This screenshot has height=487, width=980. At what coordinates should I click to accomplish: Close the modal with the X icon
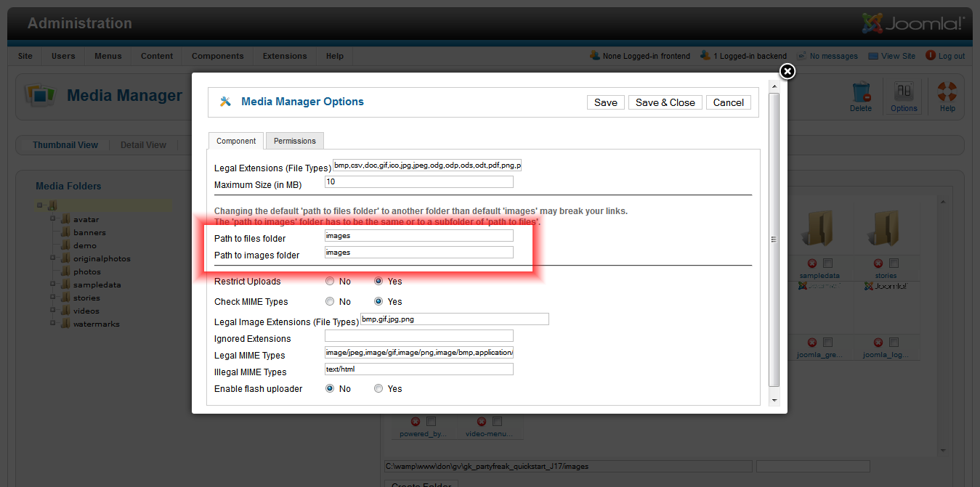point(787,71)
